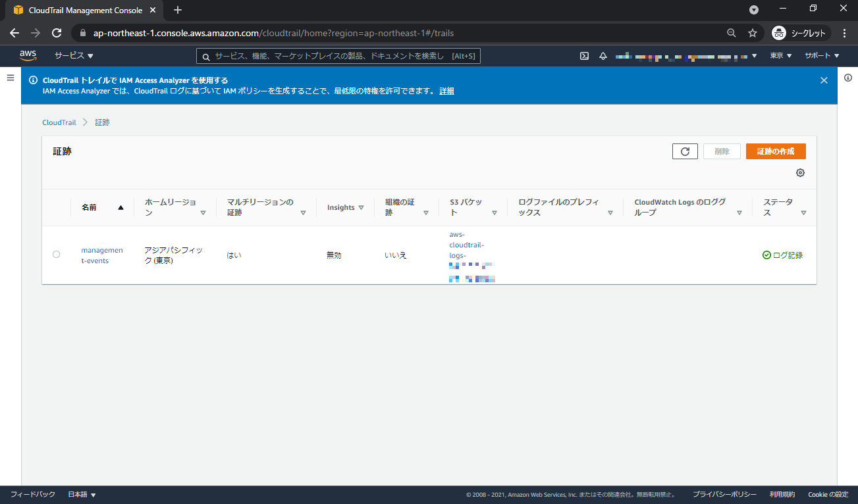858x504 pixels.
Task: Sort by ステータス column
Action: click(x=784, y=207)
